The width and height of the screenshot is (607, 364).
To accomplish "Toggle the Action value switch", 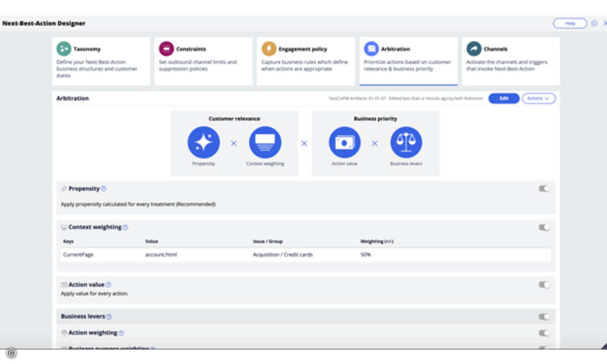I will (x=544, y=285).
